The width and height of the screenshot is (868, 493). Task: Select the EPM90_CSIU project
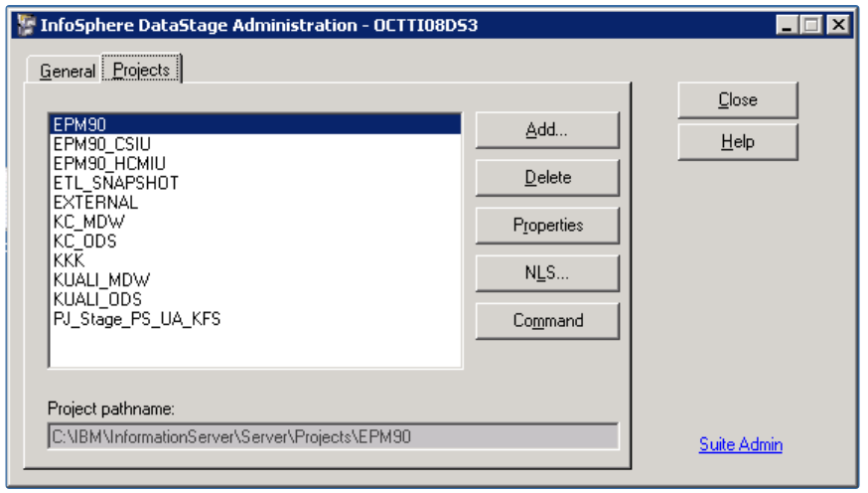tap(102, 144)
